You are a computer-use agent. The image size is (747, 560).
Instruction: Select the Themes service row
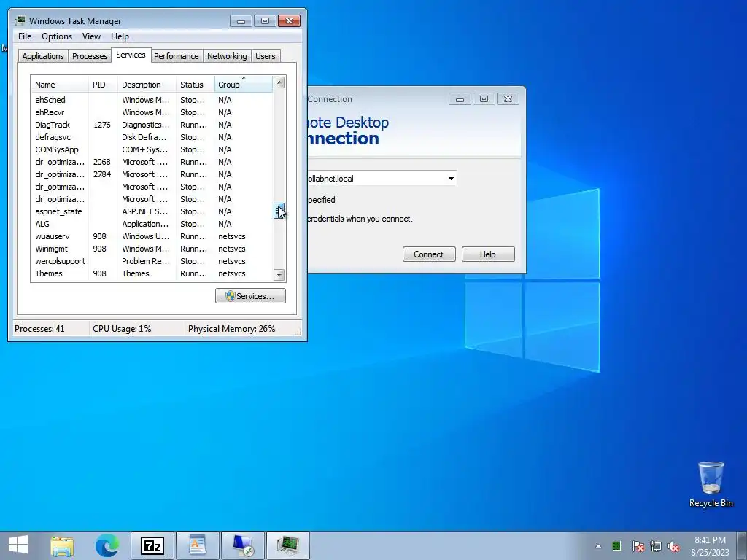152,273
